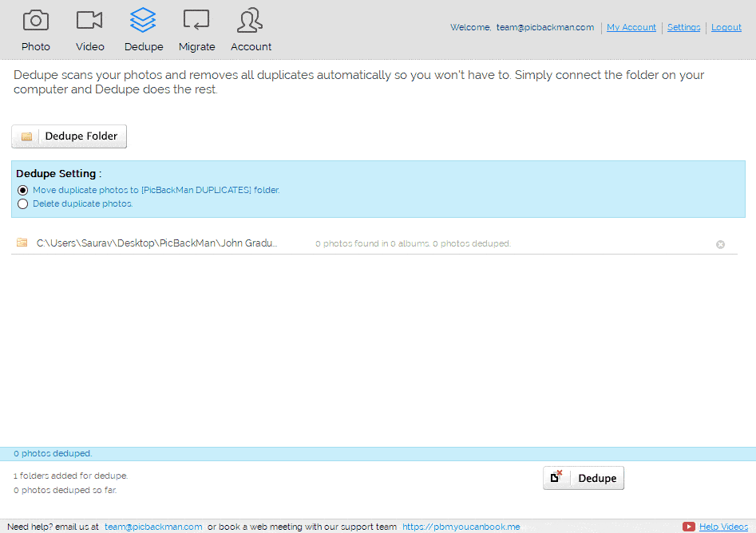Image resolution: width=756 pixels, height=533 pixels.
Task: Click the folder icon on Dedupe Folder button
Action: (x=25, y=136)
